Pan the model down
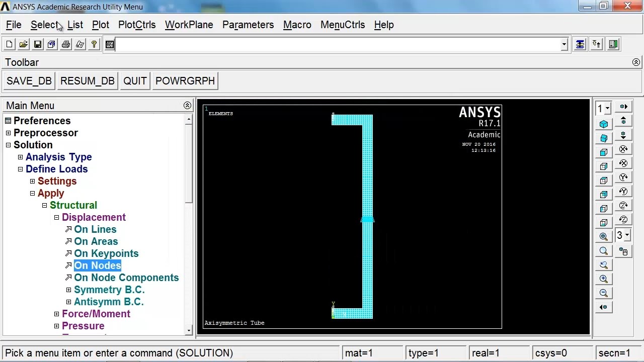644x362 pixels. tap(623, 135)
